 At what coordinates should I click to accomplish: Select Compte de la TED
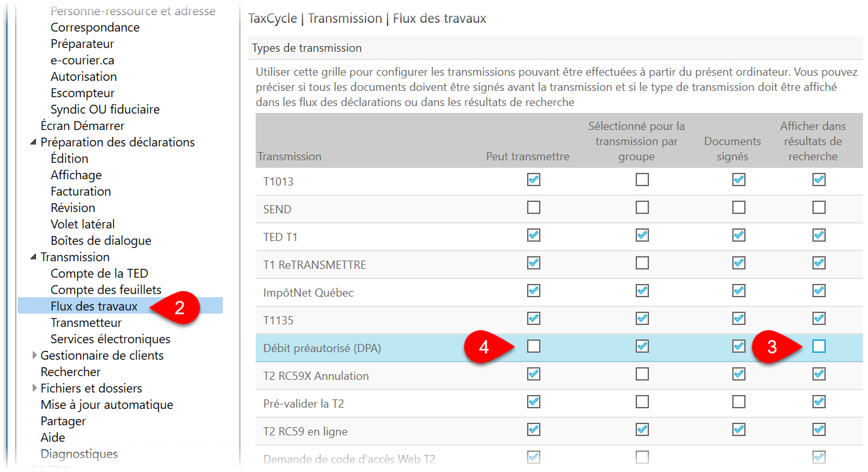coord(100,274)
